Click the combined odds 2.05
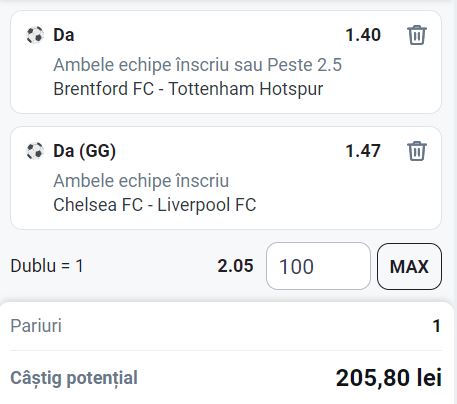457x404 pixels. [x=235, y=266]
